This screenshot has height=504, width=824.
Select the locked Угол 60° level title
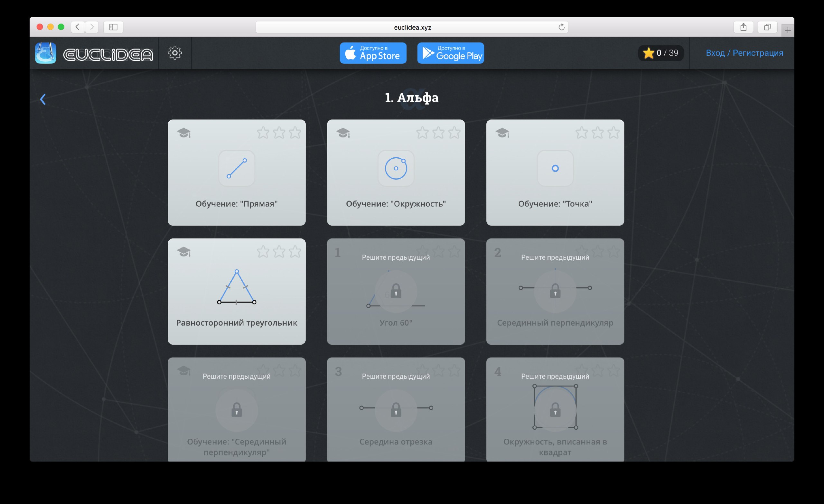tap(396, 323)
